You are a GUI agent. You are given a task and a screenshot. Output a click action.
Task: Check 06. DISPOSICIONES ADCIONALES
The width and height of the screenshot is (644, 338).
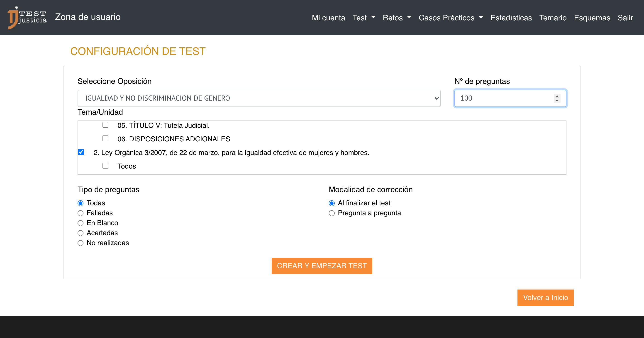click(x=105, y=138)
